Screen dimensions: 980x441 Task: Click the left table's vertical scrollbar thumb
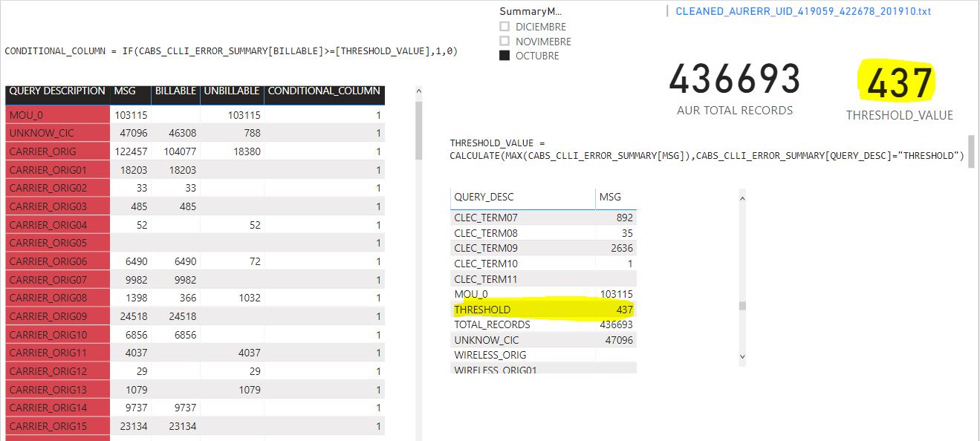tap(418, 131)
